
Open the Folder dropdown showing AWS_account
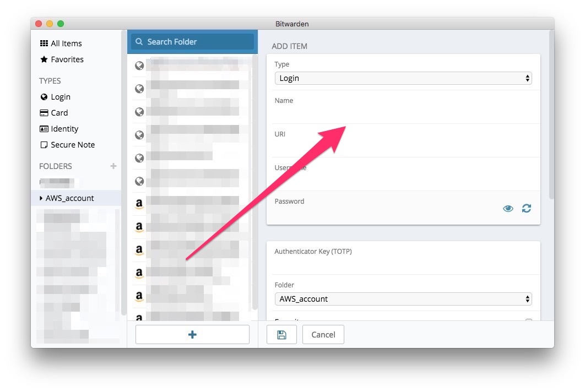pos(403,299)
